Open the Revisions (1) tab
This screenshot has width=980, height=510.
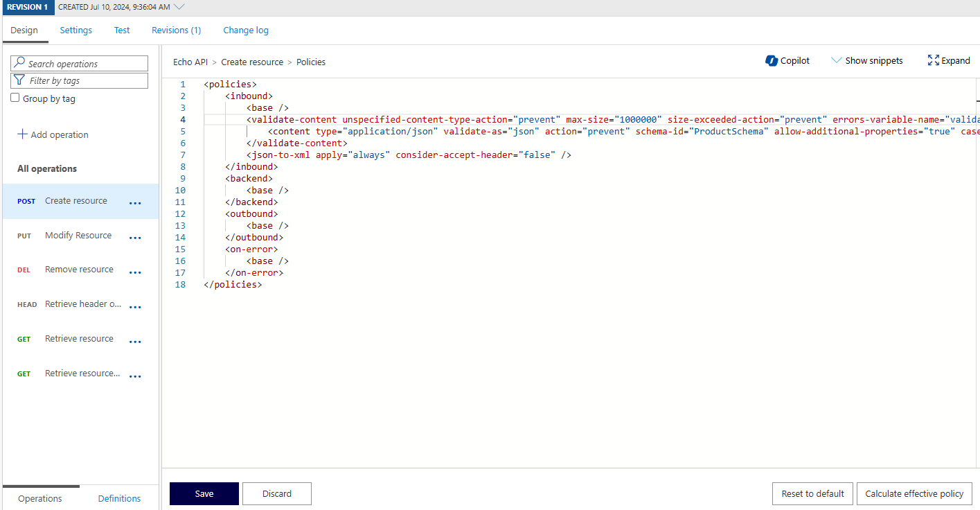(177, 30)
